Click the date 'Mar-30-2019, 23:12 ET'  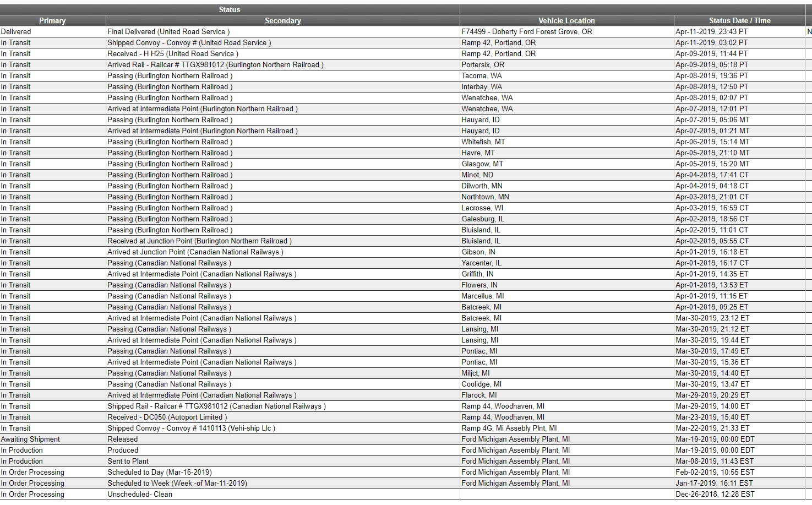712,318
